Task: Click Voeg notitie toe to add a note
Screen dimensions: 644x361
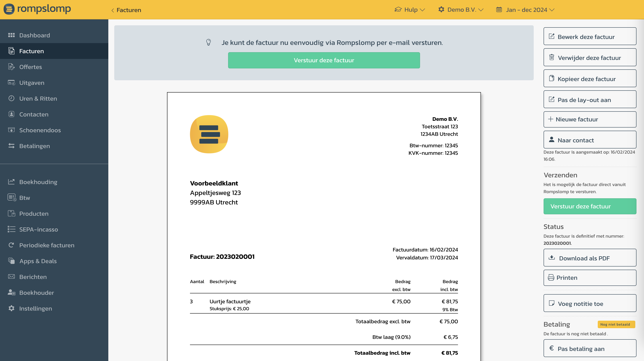Action: point(590,303)
